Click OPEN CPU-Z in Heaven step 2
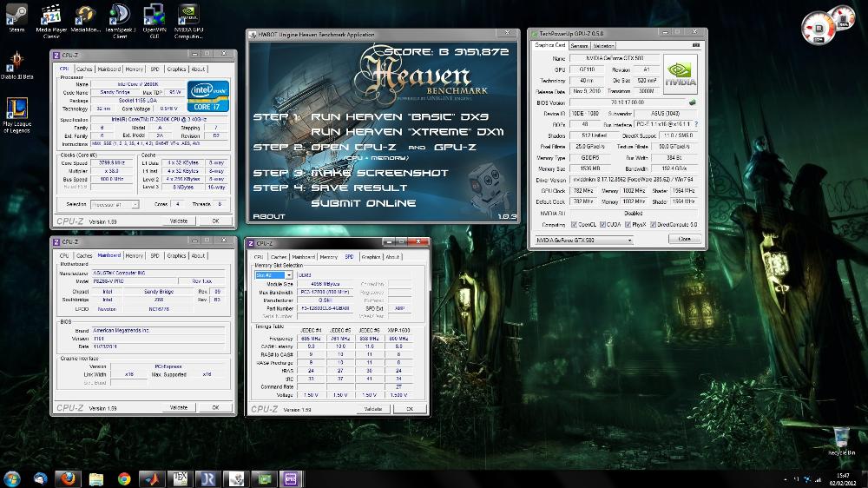The width and height of the screenshot is (868, 488). point(353,148)
